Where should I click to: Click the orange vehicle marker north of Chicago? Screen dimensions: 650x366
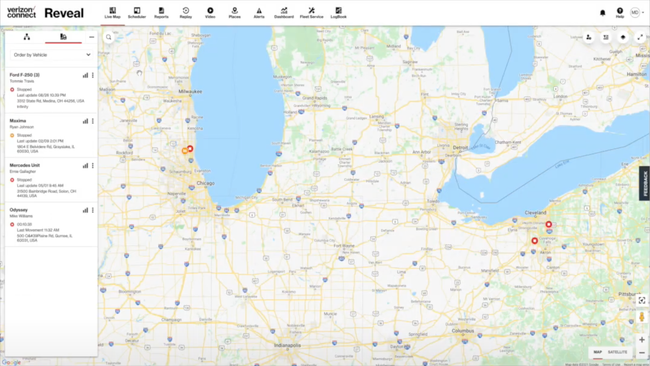[184, 151]
